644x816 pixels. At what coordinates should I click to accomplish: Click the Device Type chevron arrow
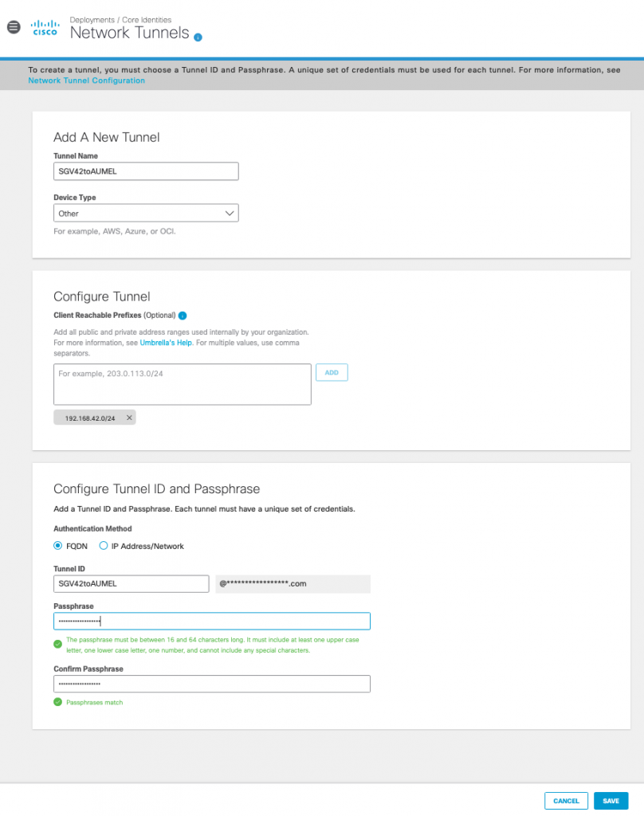[229, 214]
